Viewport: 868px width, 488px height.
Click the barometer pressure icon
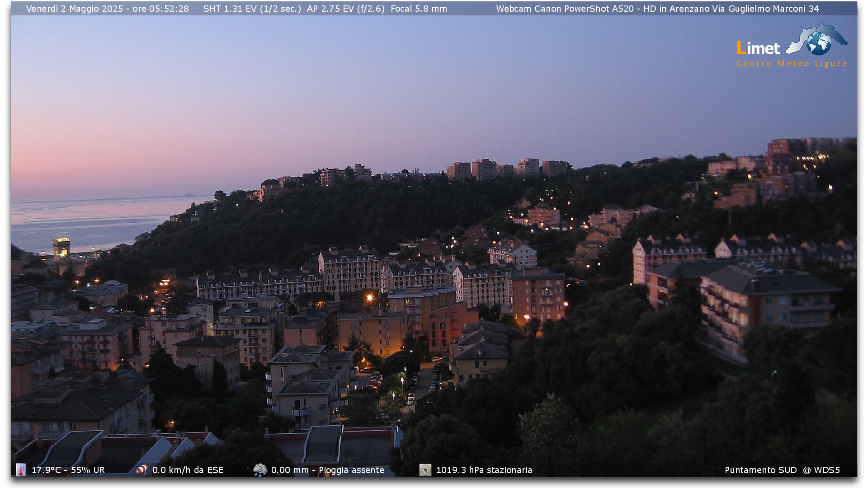pyautogui.click(x=425, y=470)
